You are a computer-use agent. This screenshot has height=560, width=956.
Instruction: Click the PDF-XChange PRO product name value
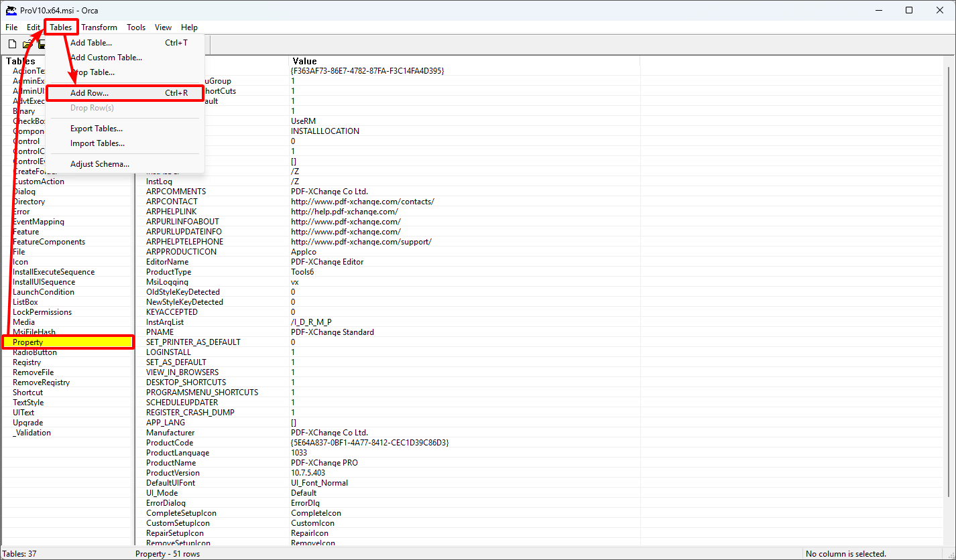(x=324, y=463)
